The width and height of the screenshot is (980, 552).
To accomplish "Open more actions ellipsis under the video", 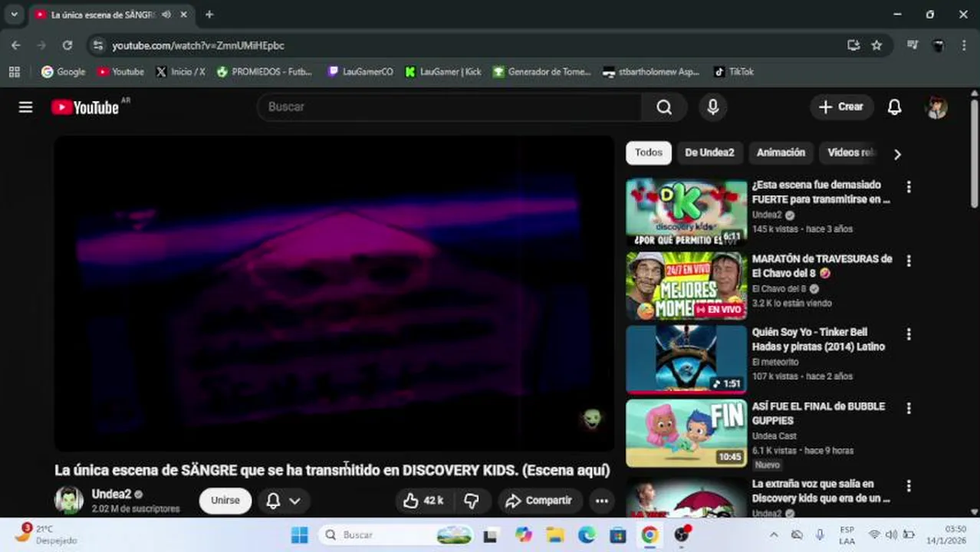I will (601, 501).
